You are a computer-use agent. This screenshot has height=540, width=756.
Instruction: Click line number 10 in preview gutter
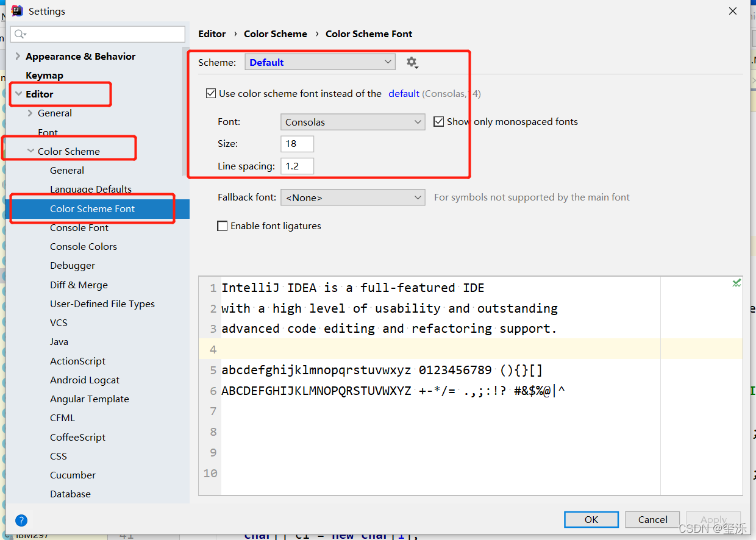[x=210, y=473]
